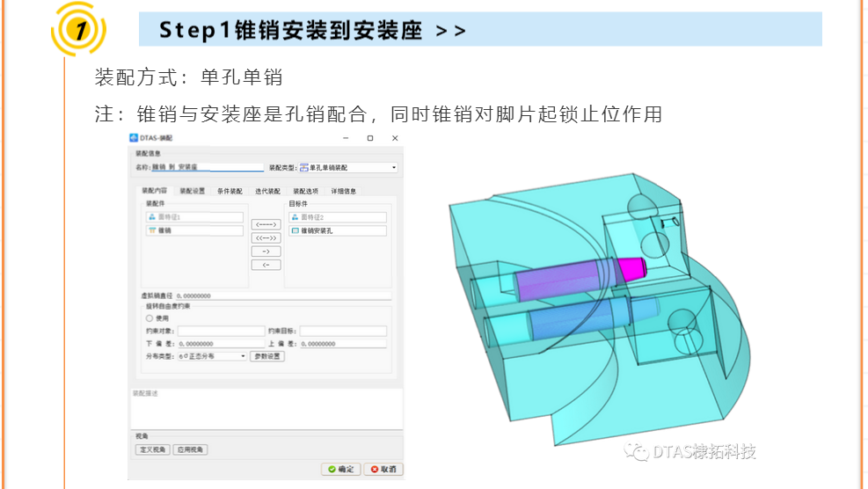Click the 定义视角 button

click(150, 449)
